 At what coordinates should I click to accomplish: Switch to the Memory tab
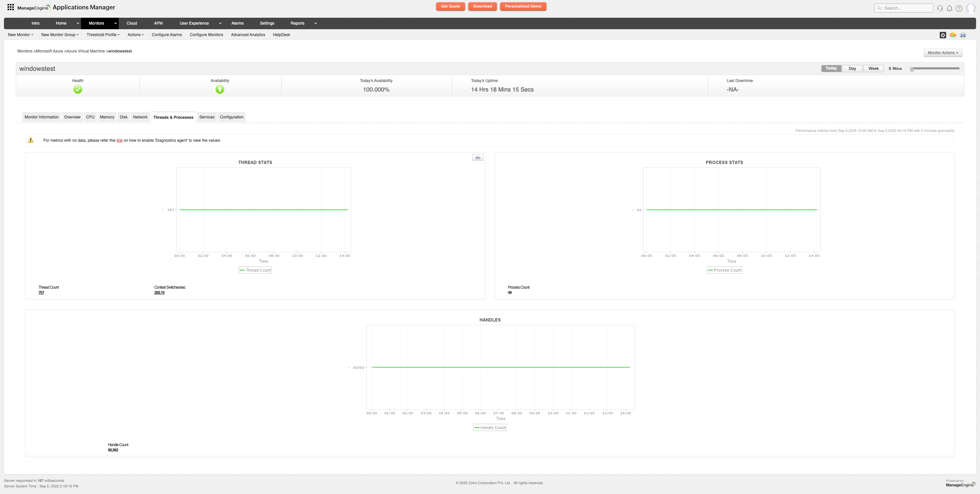(x=107, y=117)
